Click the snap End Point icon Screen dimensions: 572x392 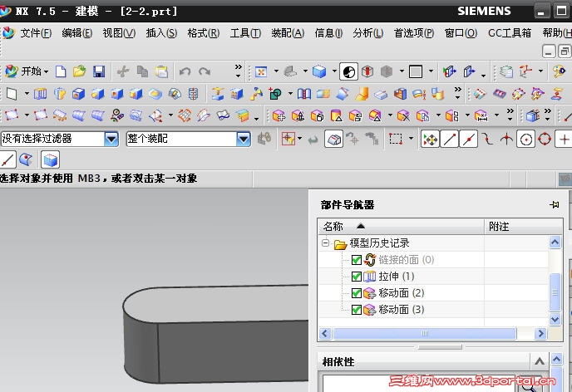tap(450, 140)
